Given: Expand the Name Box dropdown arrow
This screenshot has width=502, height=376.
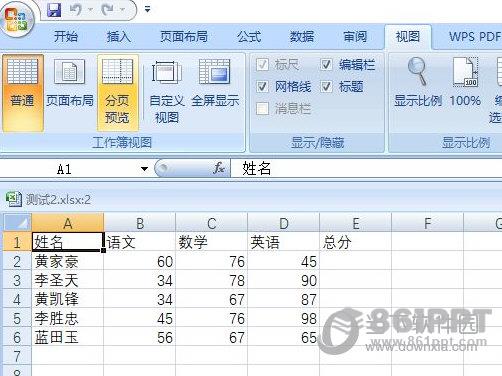Looking at the screenshot, I should (x=144, y=169).
